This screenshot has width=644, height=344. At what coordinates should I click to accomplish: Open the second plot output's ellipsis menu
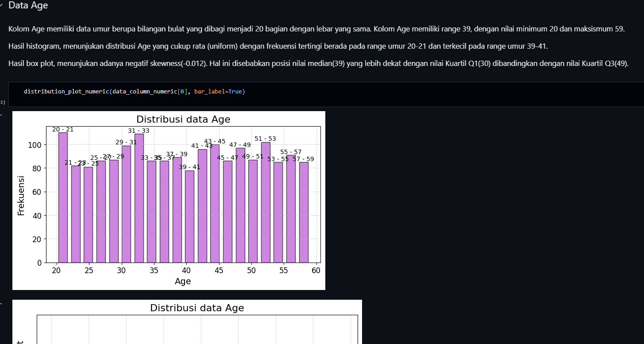click(1, 304)
